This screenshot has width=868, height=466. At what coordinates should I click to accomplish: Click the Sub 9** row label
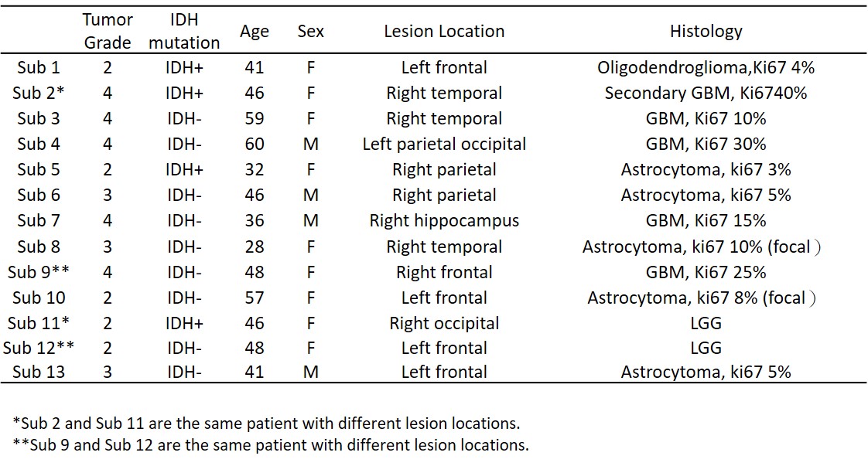pos(38,272)
